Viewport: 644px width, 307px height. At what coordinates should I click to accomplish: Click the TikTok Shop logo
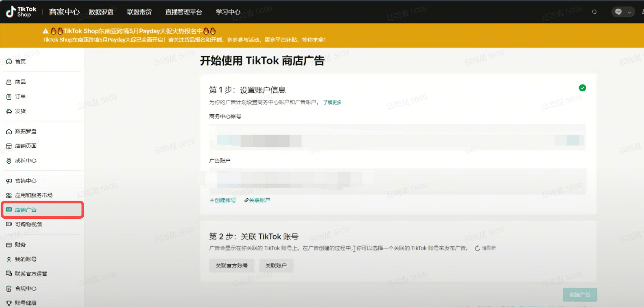(21, 12)
